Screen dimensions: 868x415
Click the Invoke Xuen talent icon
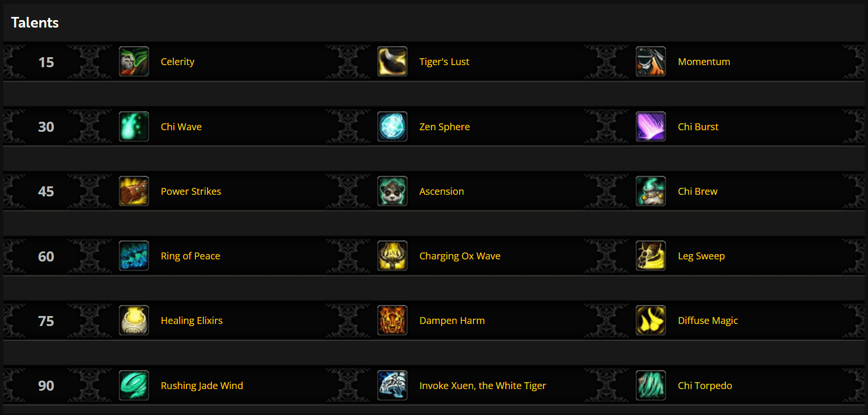392,385
